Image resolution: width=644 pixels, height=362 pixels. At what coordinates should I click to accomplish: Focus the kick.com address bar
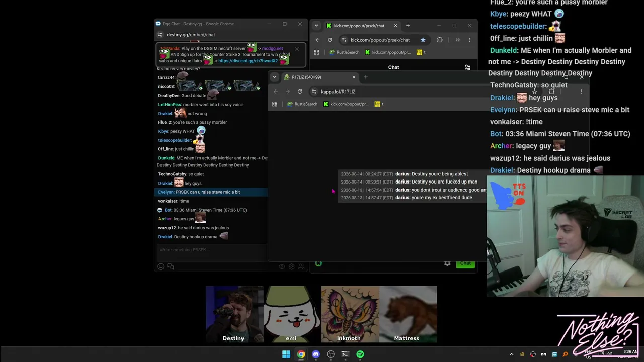(x=383, y=40)
